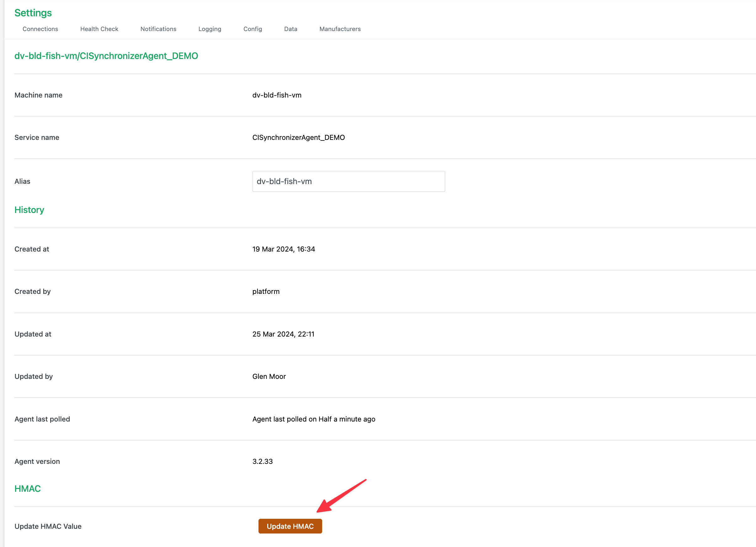Click the HMAC section heading
This screenshot has width=756, height=547.
(x=27, y=489)
